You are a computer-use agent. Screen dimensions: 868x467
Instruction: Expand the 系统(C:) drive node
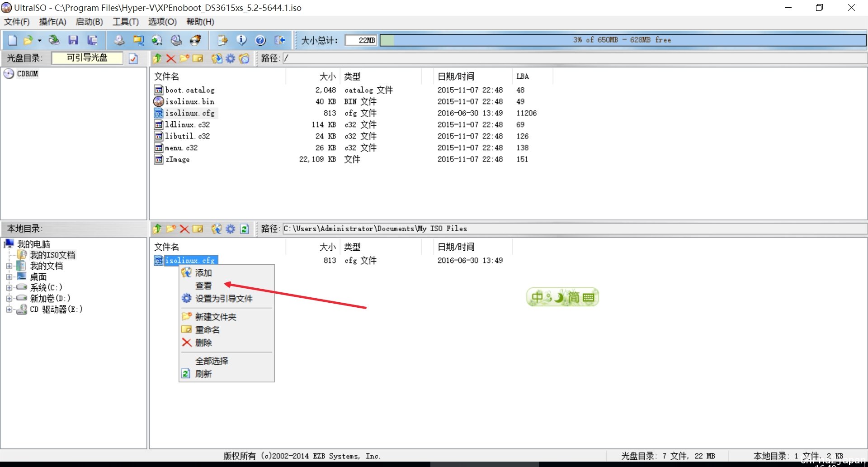tap(9, 287)
